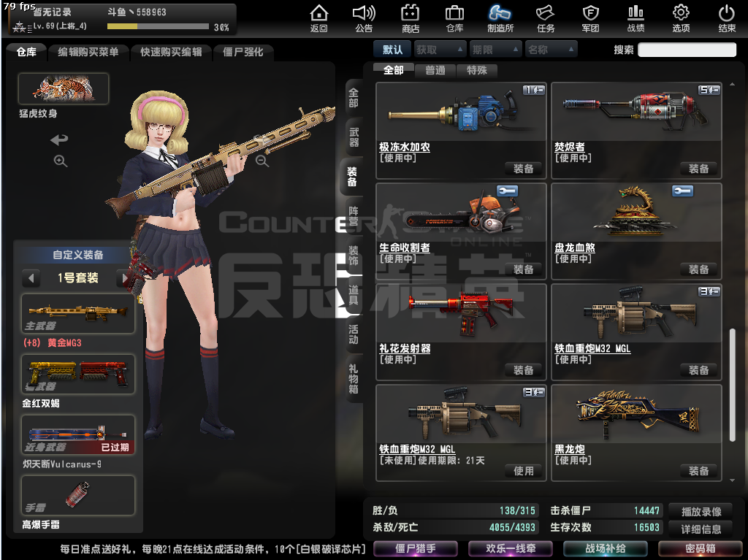748x560 pixels.
Task: Click 装备 button for 礼花发射器
Action: click(523, 370)
